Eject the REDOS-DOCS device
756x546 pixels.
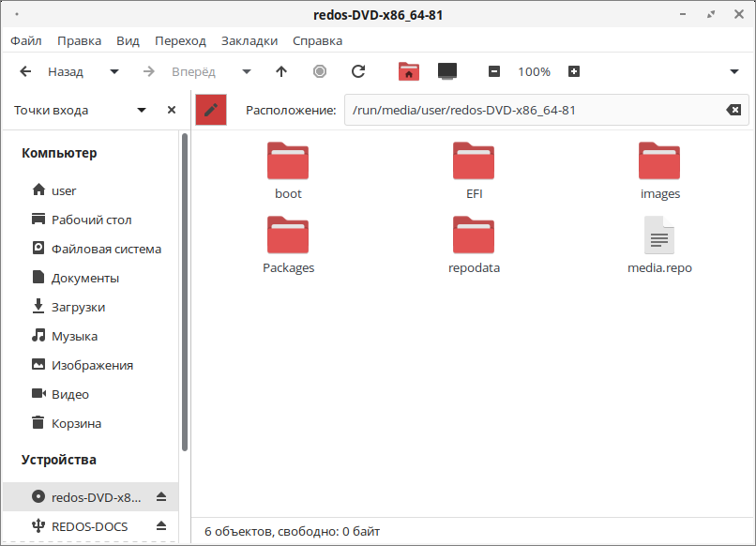[x=161, y=525]
